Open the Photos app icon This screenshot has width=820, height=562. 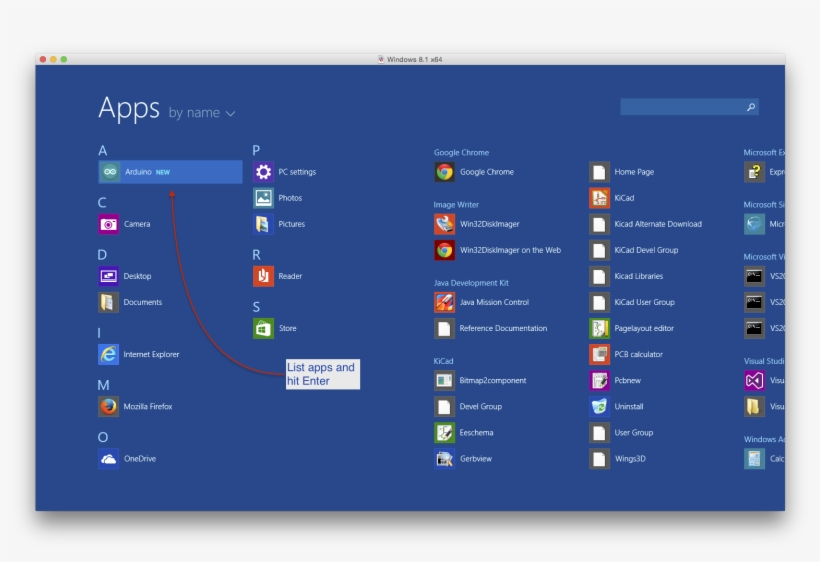coord(264,198)
